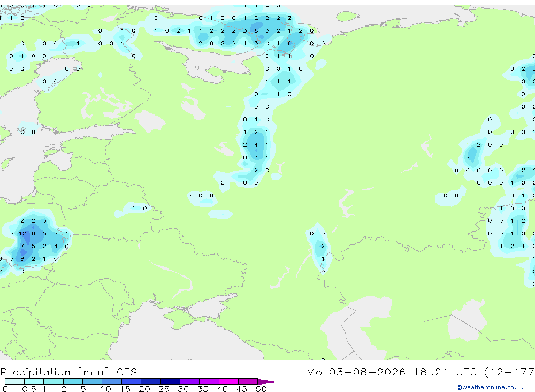The image size is (535, 392).
Task: Pick the 40–45 mm magenta legend color
Action: coord(228,381)
